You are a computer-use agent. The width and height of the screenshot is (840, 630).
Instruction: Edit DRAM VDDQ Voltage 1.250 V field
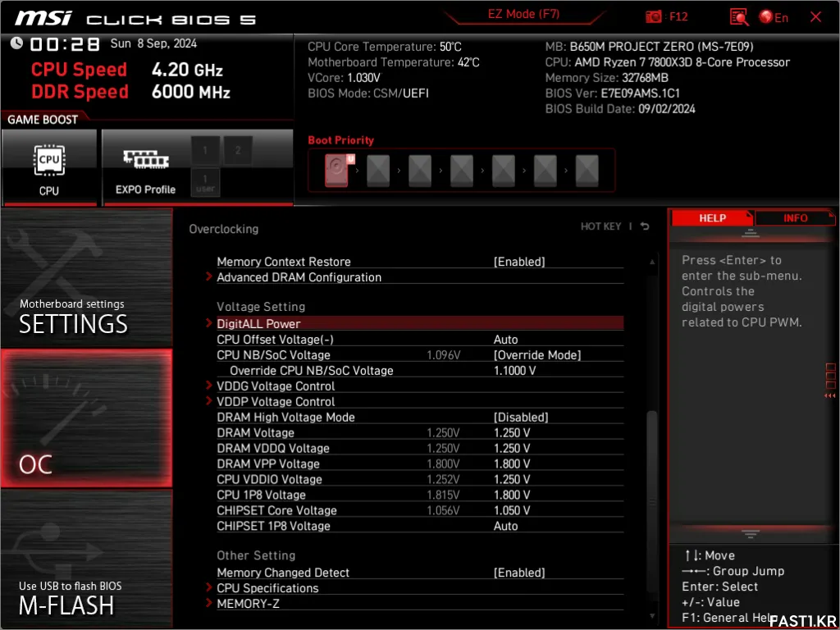pos(512,448)
